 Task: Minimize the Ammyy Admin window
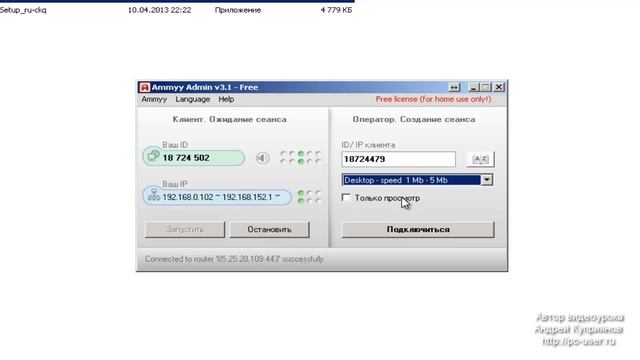coord(473,87)
